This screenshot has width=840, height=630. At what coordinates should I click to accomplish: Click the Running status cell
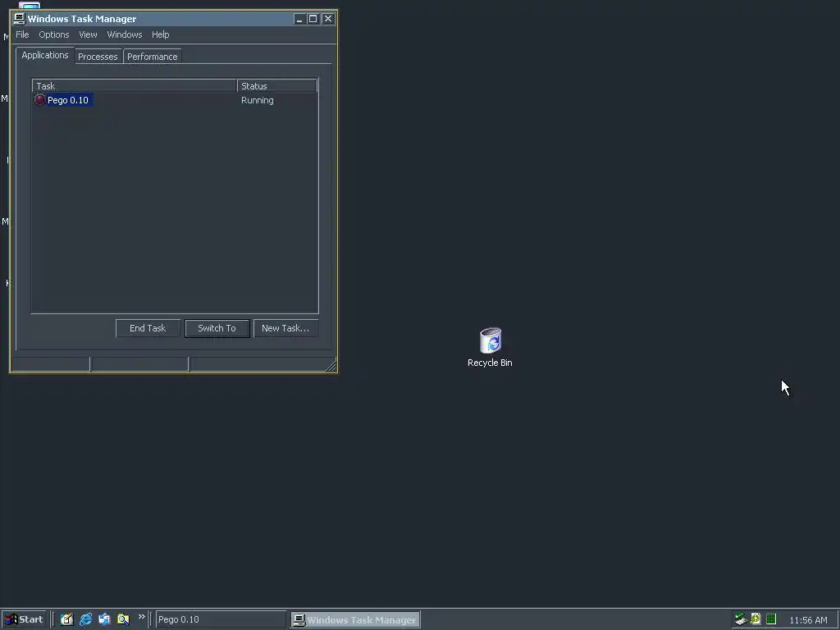257,100
